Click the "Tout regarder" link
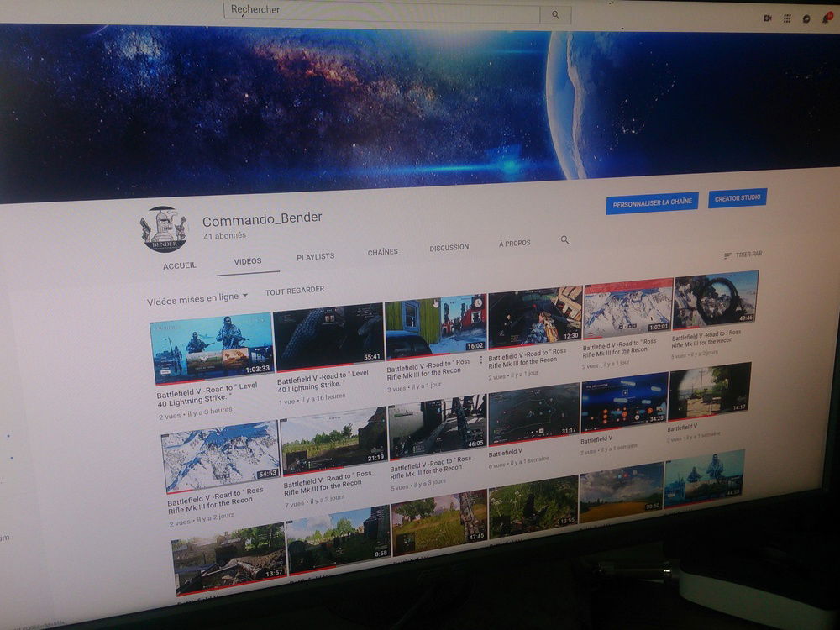 [x=294, y=290]
